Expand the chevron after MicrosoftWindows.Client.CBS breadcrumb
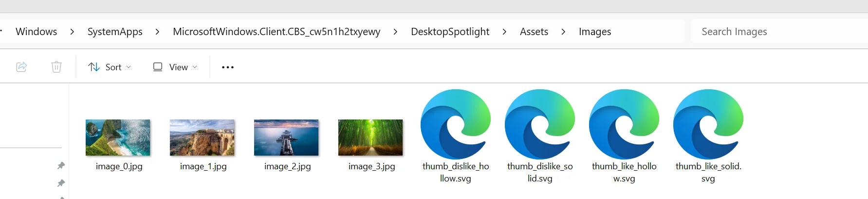 click(x=395, y=32)
